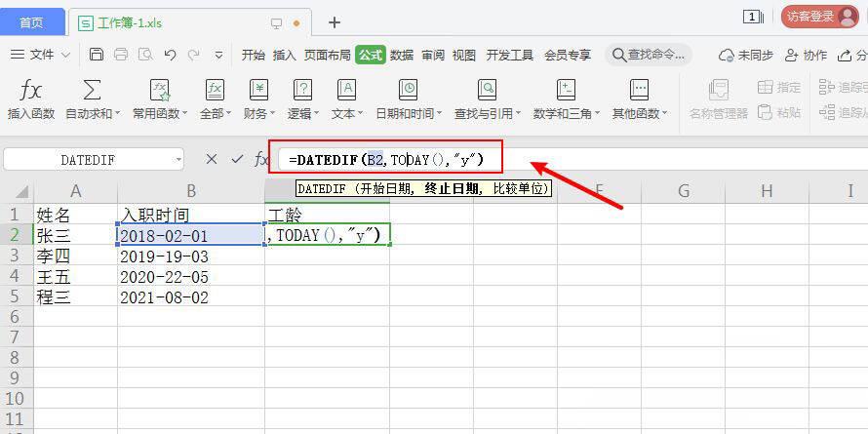Click the 粘贴 button in ribbon

779,112
